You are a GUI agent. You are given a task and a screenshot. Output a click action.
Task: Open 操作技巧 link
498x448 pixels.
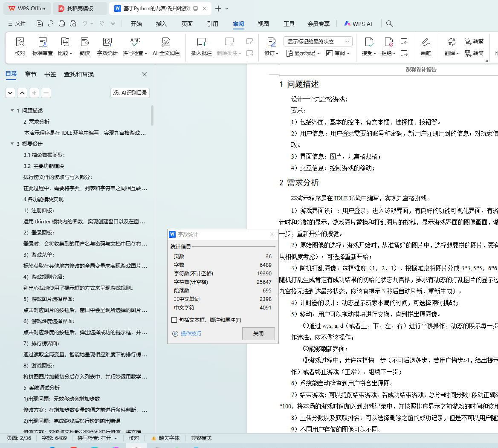[191, 334]
